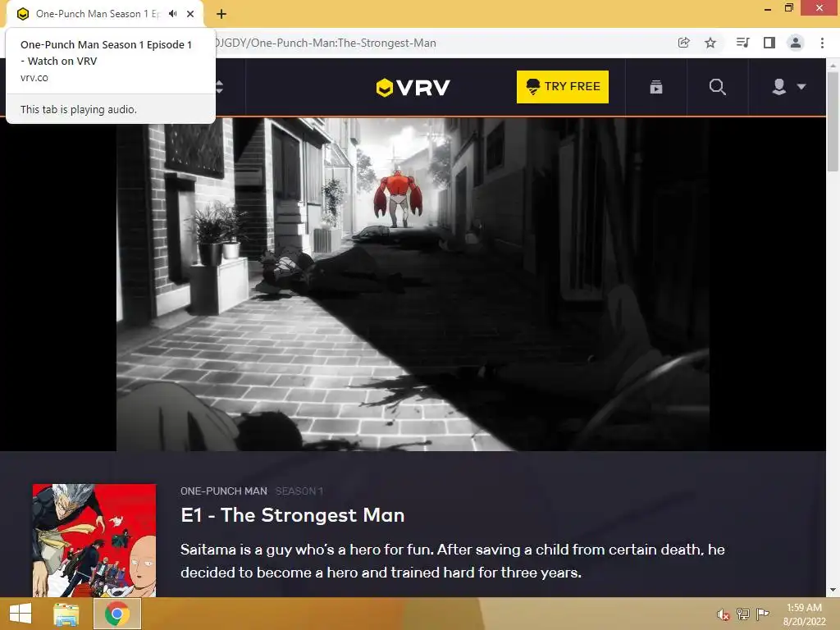Screen dimensions: 840x630
Task: Click the video player showing the crab monster
Action: coord(413,284)
